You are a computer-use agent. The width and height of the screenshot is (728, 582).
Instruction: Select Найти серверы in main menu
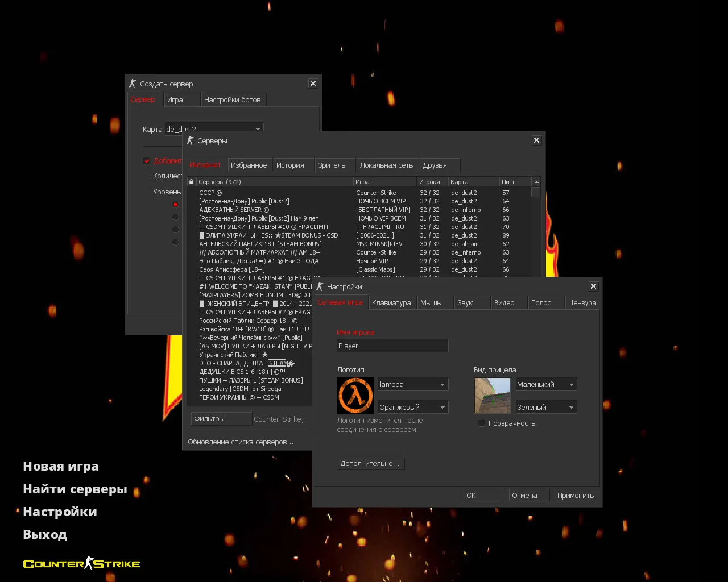(75, 489)
